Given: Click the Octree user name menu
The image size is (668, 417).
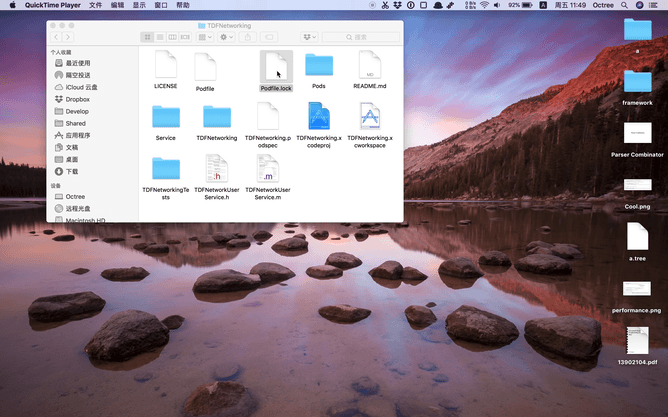Looking at the screenshot, I should (x=603, y=5).
